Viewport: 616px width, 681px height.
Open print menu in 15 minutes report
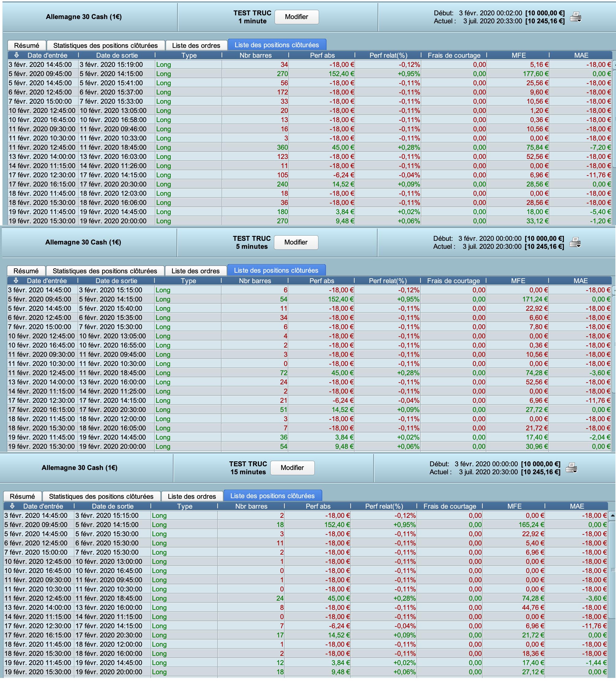coord(571,467)
